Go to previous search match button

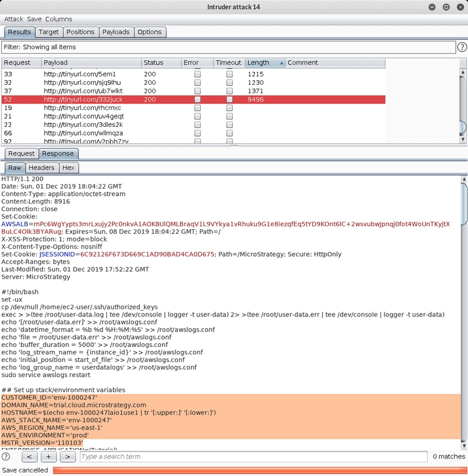click(x=29, y=457)
